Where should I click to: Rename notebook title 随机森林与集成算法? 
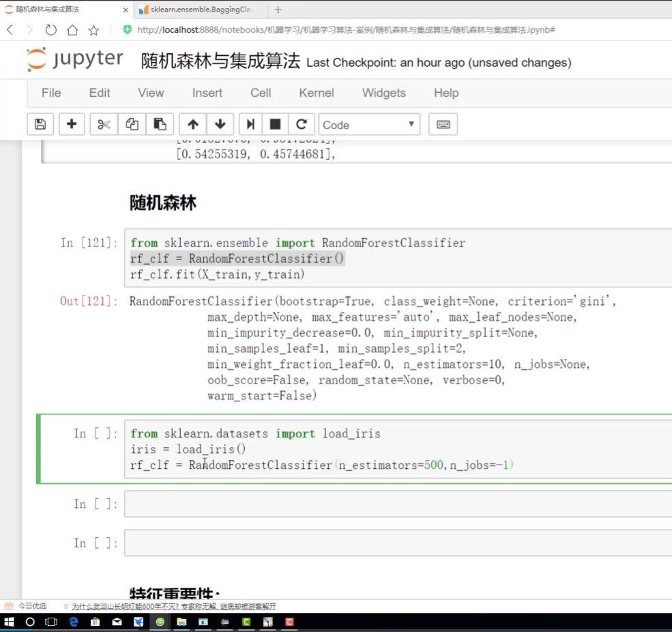coord(220,61)
